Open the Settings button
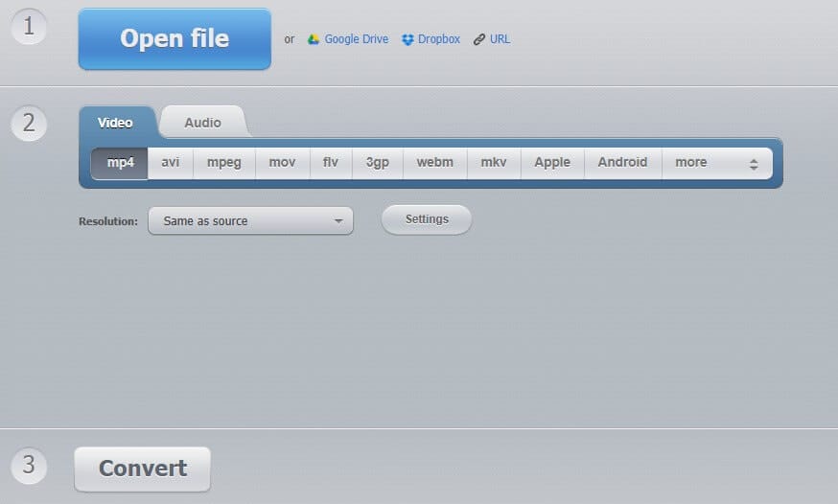Image resolution: width=838 pixels, height=504 pixels. (x=427, y=219)
